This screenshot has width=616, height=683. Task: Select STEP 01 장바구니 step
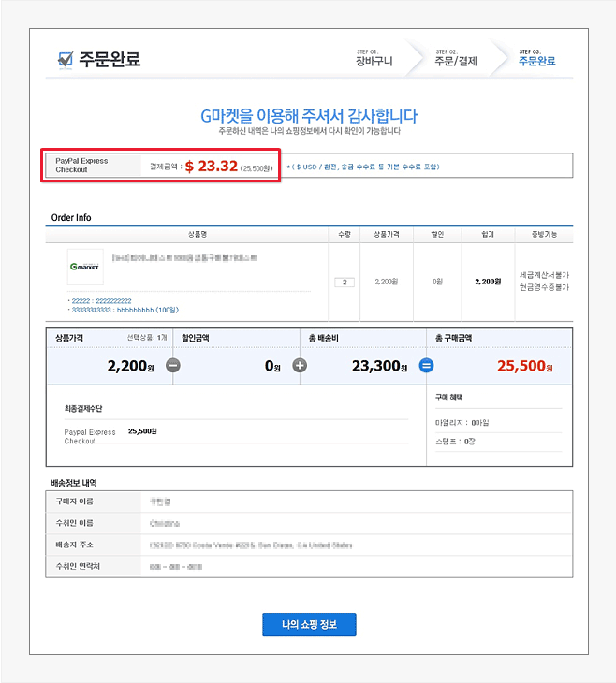[374, 58]
